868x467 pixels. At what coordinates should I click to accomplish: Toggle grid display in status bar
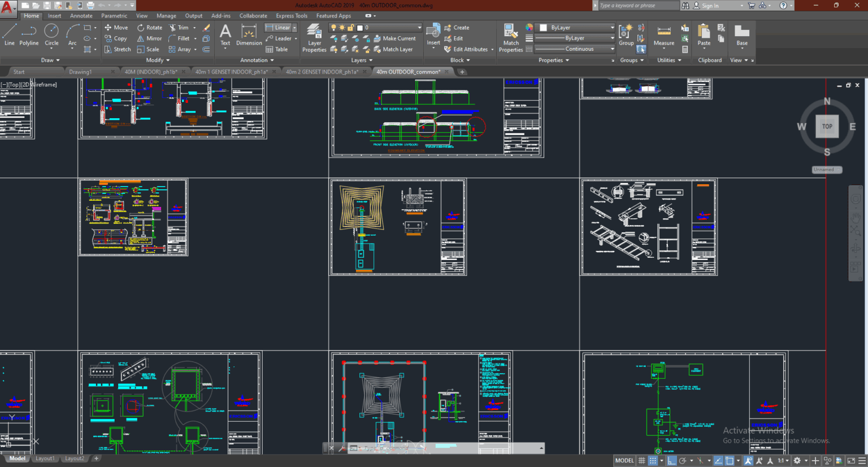(x=641, y=460)
